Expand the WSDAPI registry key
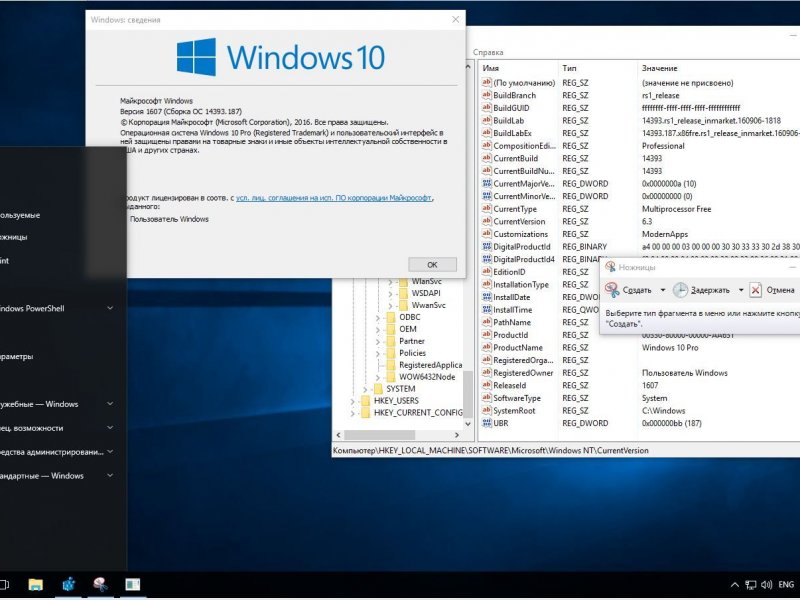 (390, 293)
